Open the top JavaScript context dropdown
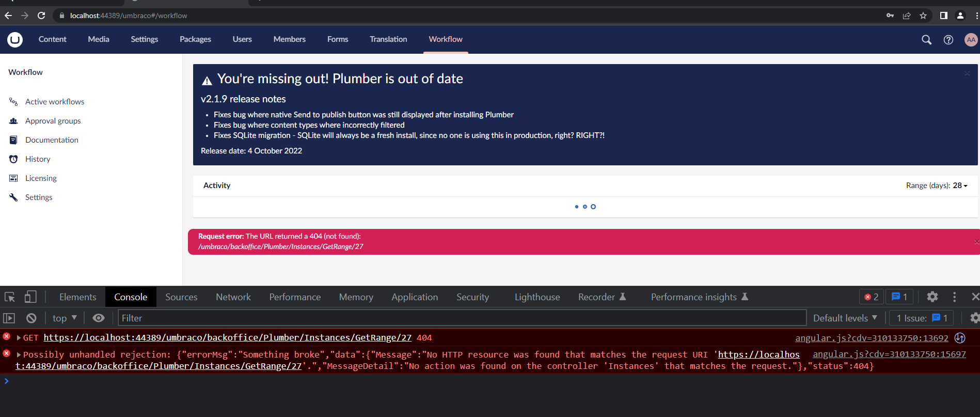 pos(65,318)
